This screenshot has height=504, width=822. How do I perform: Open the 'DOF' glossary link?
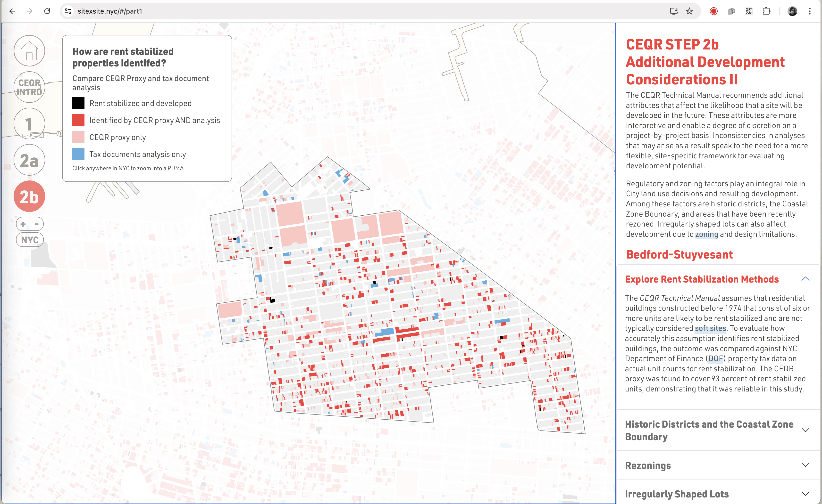click(715, 359)
